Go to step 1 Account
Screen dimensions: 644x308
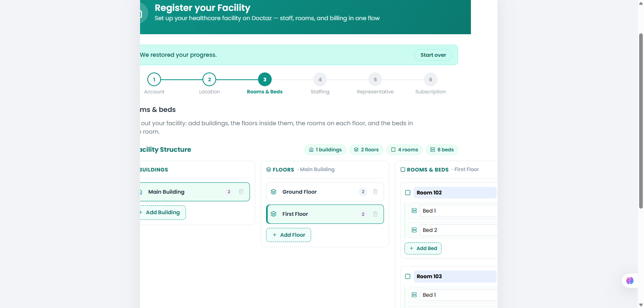[x=154, y=79]
